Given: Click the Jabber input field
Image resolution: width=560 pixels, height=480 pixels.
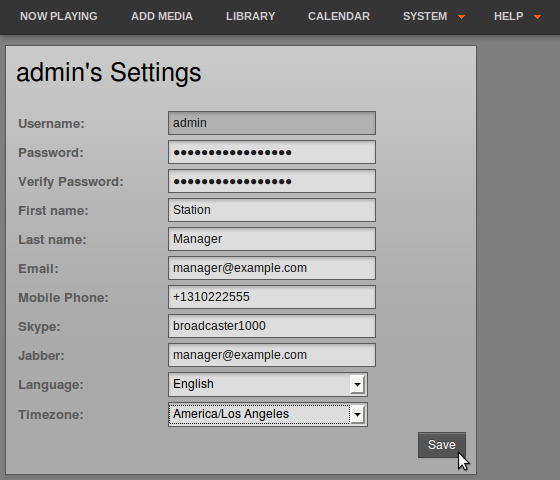Looking at the screenshot, I should tap(272, 355).
